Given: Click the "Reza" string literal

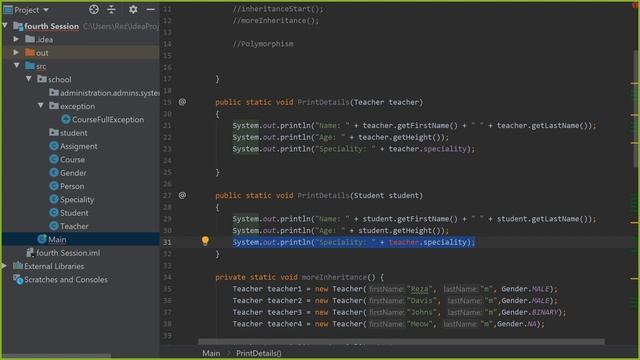Looking at the screenshot, I should point(419,289).
